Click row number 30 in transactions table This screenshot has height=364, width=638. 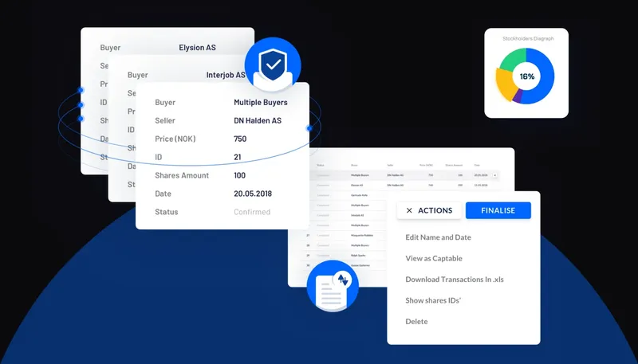point(308,266)
